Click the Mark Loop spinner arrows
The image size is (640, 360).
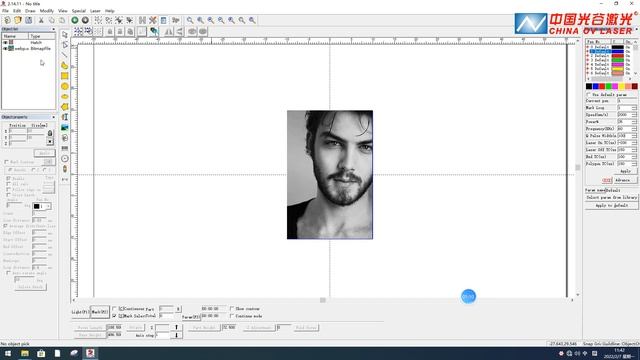[634, 108]
